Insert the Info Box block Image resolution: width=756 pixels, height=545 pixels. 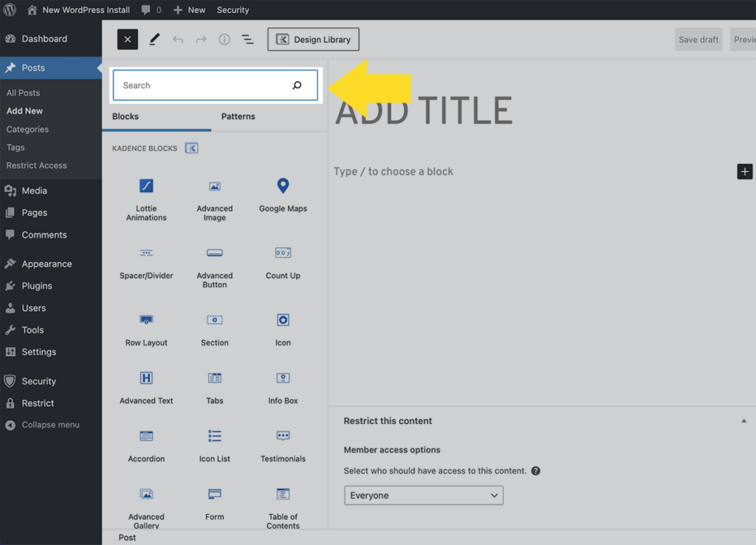pyautogui.click(x=283, y=388)
